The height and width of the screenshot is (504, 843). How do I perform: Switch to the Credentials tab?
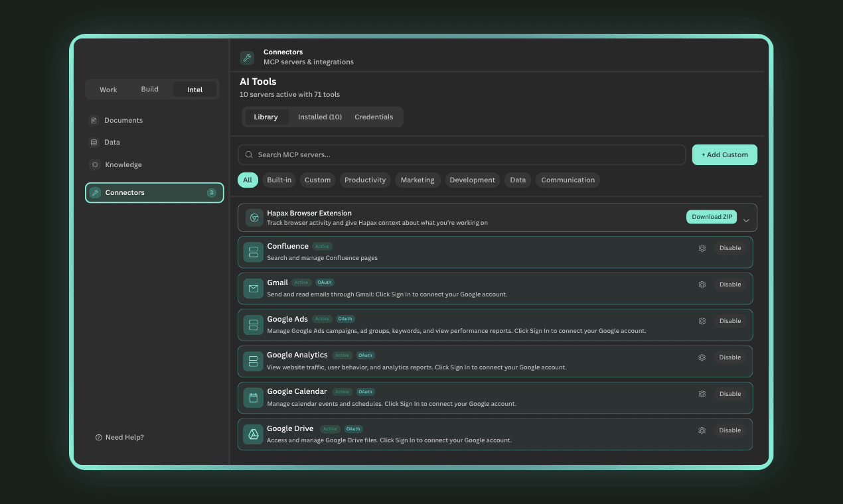click(374, 117)
